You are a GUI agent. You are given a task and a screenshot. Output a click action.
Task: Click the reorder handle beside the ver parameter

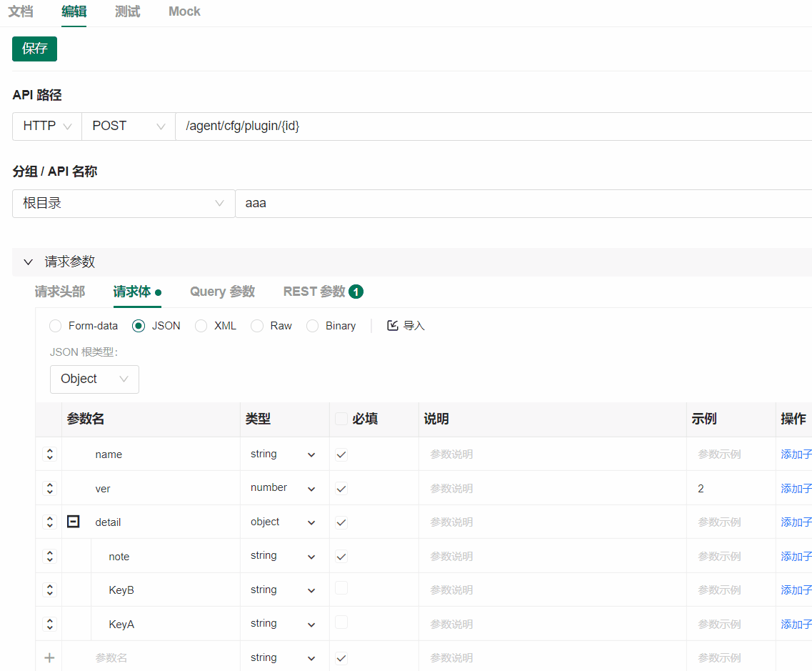pyautogui.click(x=49, y=488)
